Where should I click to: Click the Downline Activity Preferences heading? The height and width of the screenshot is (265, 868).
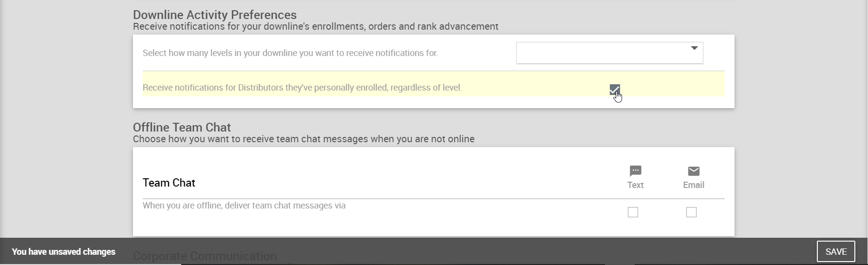coord(215,15)
